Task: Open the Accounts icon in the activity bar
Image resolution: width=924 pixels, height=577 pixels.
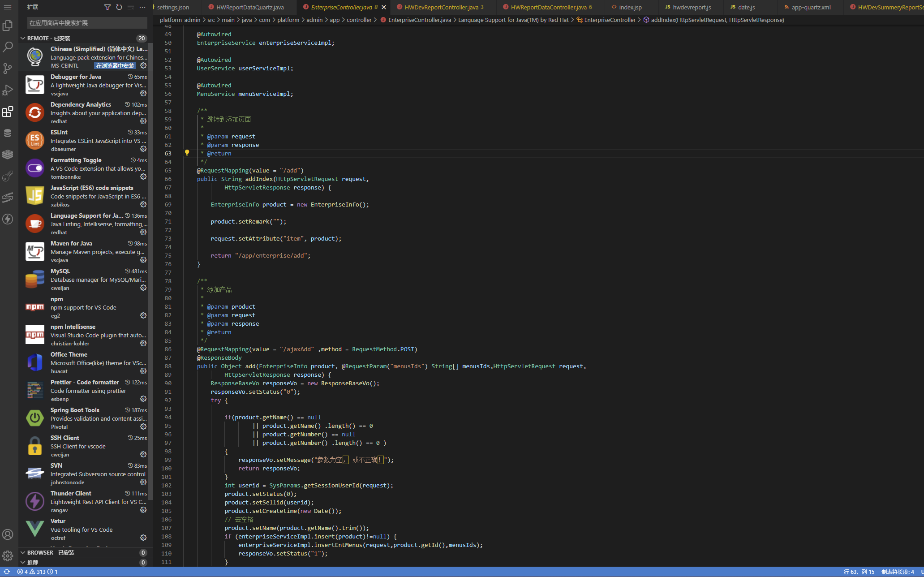Action: 8,534
